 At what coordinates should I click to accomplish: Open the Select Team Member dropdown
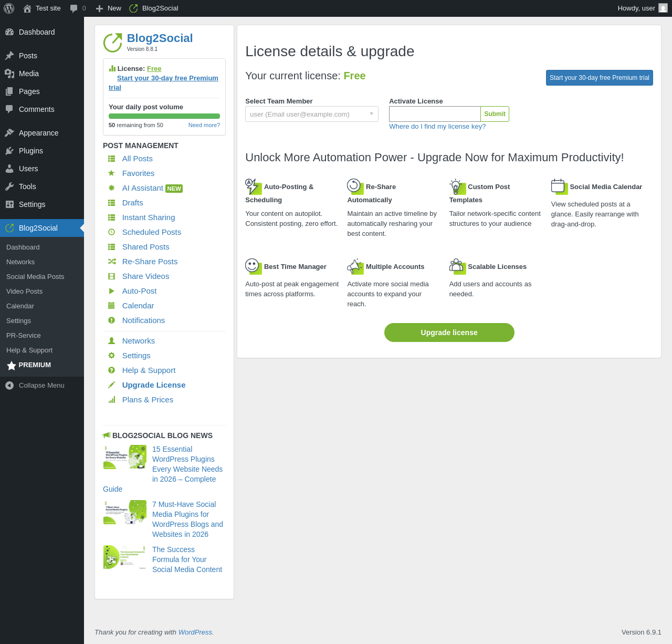(312, 114)
